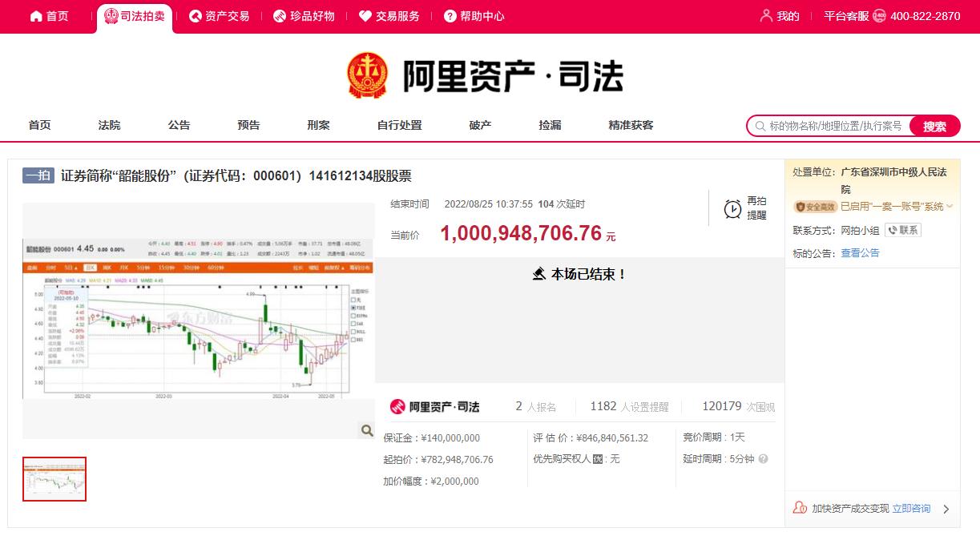Go to 公告 in the sub navigation
Image resolution: width=980 pixels, height=536 pixels.
tap(179, 125)
